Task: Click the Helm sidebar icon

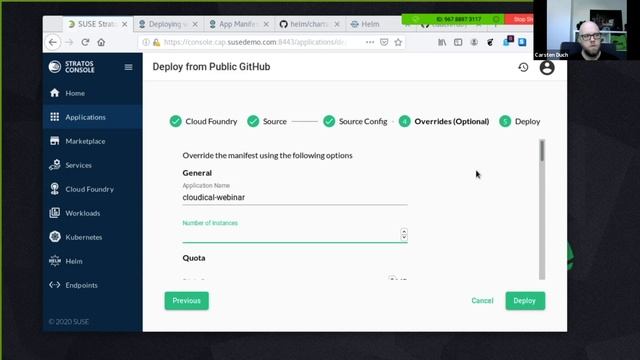Action: tap(55, 261)
